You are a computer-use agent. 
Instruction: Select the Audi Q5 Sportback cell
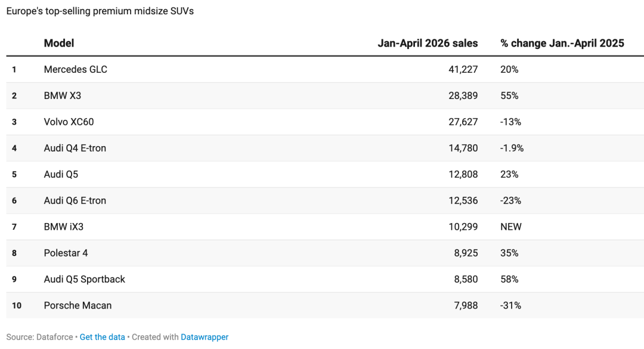pos(85,280)
